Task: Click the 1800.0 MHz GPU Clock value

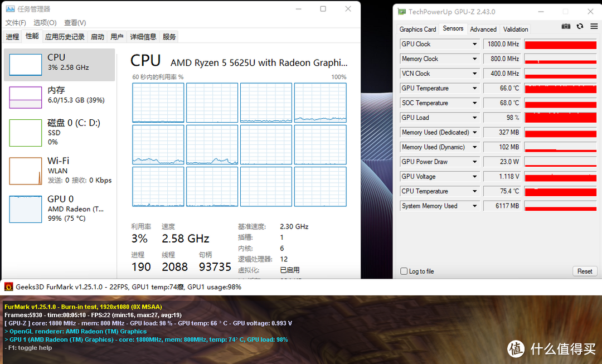Action: point(503,44)
